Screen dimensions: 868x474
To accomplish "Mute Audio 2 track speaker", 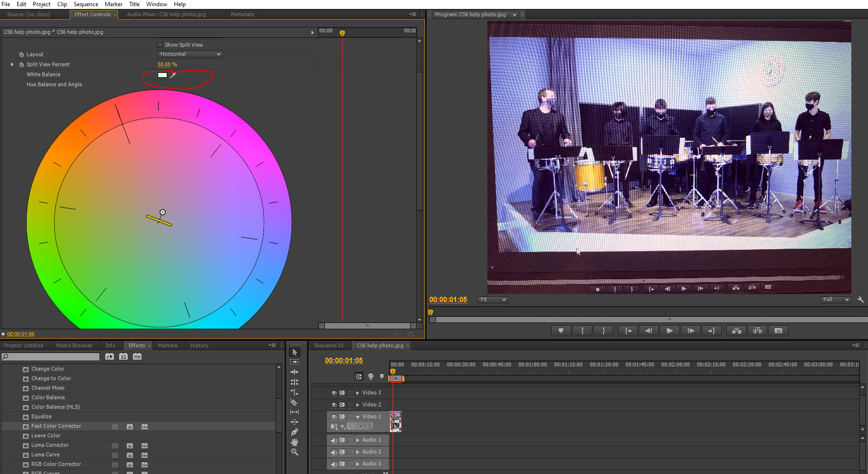I will pyautogui.click(x=334, y=452).
